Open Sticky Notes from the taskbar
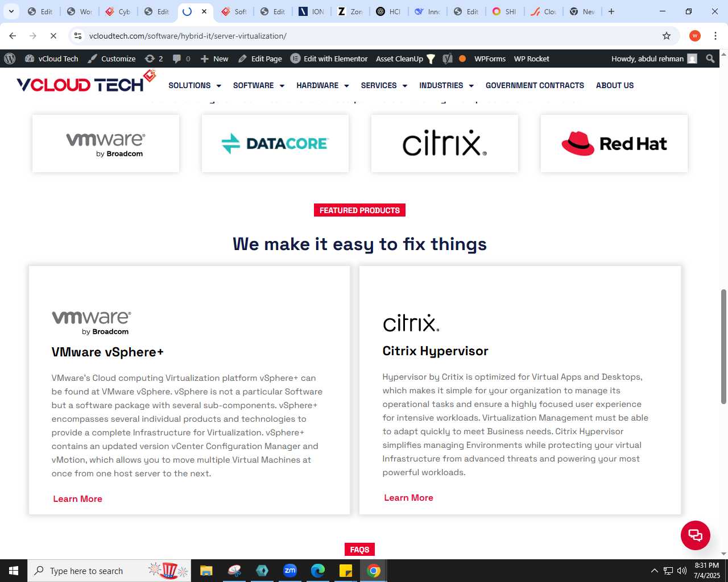This screenshot has height=582, width=728. [346, 571]
